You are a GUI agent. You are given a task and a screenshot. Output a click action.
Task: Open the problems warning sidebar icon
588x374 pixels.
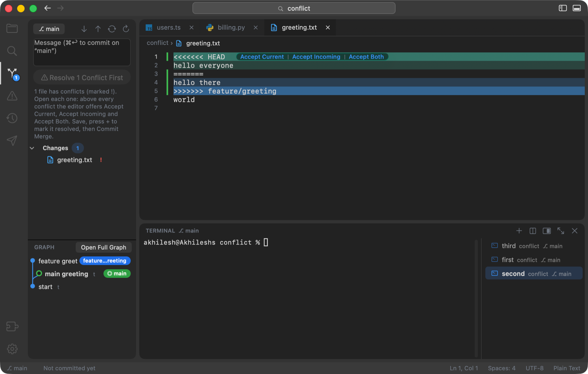click(x=12, y=96)
